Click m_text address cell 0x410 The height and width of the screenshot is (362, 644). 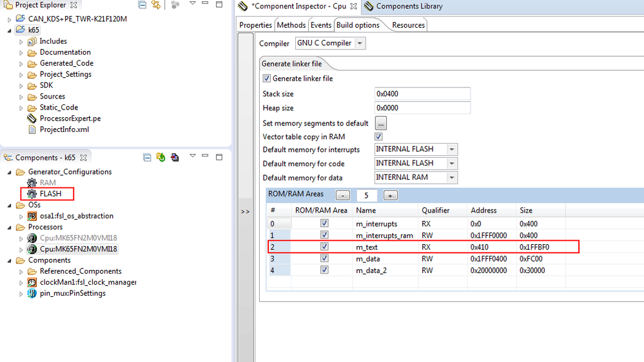point(492,247)
